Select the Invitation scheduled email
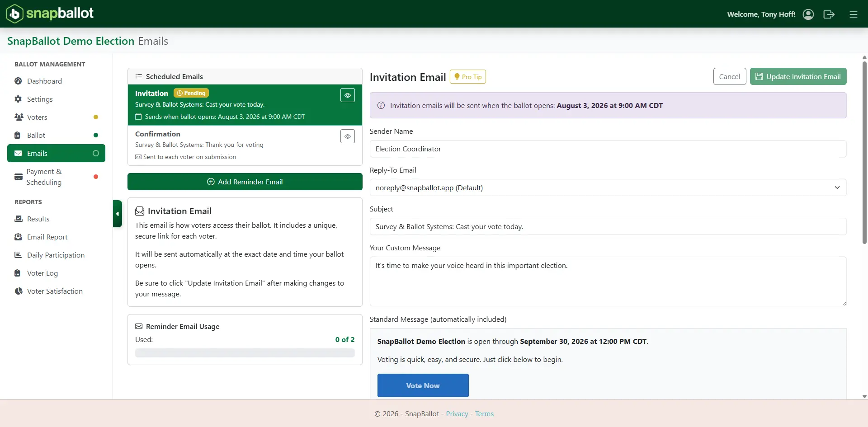868x427 pixels. pyautogui.click(x=245, y=105)
